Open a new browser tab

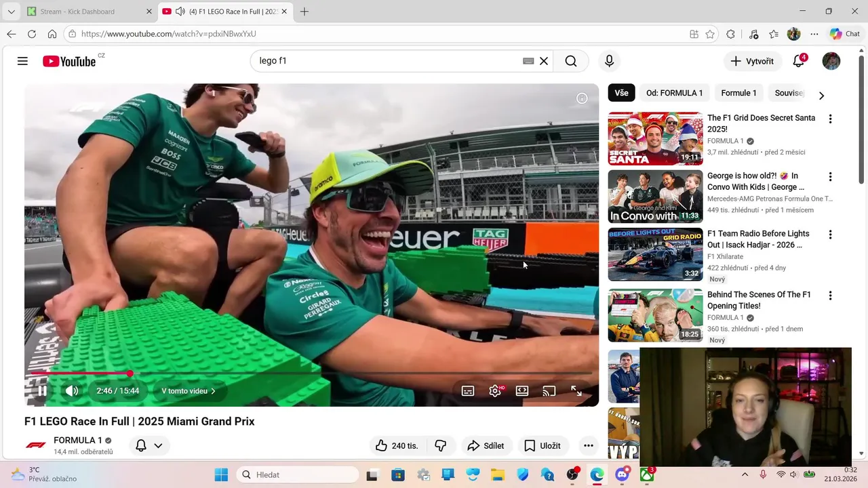(304, 12)
